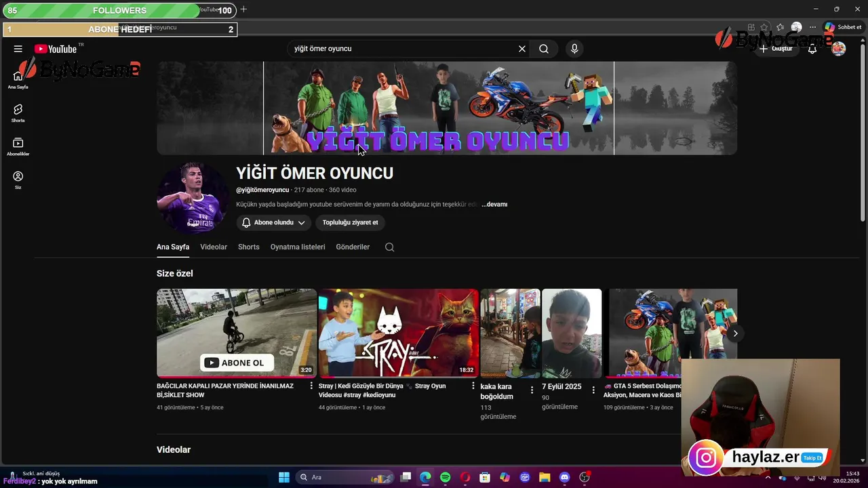Show hidden system tray icons
Image resolution: width=868 pixels, height=488 pixels.
click(768, 477)
